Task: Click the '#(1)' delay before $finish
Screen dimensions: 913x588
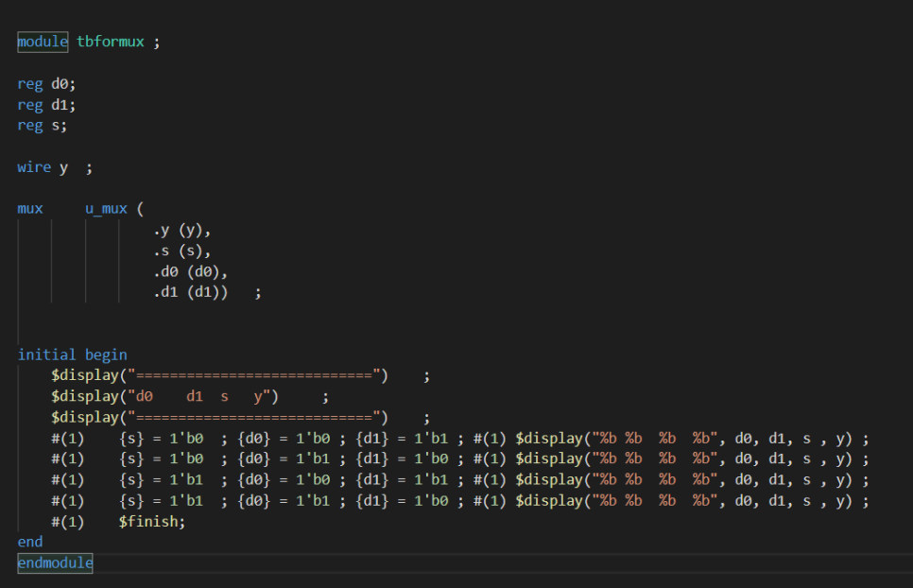Action: tap(67, 522)
